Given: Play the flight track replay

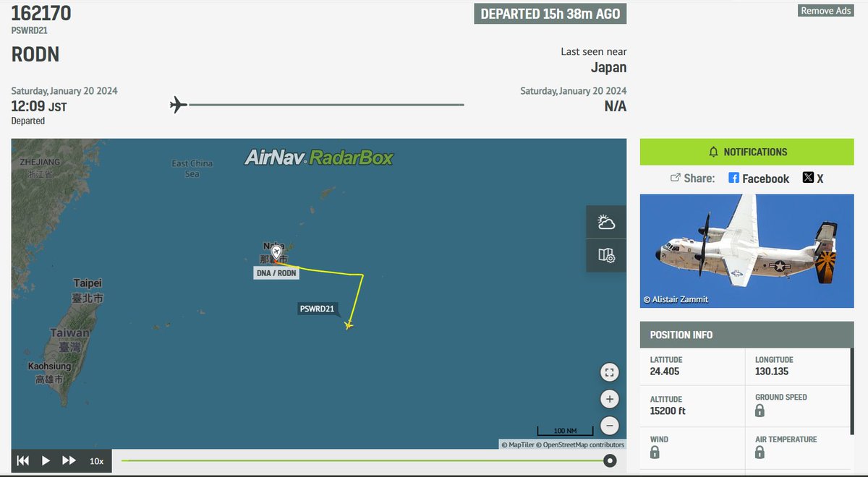Looking at the screenshot, I should [46, 460].
